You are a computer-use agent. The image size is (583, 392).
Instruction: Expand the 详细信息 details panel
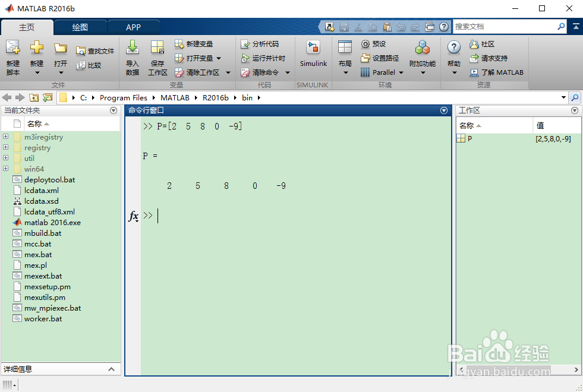(x=111, y=369)
